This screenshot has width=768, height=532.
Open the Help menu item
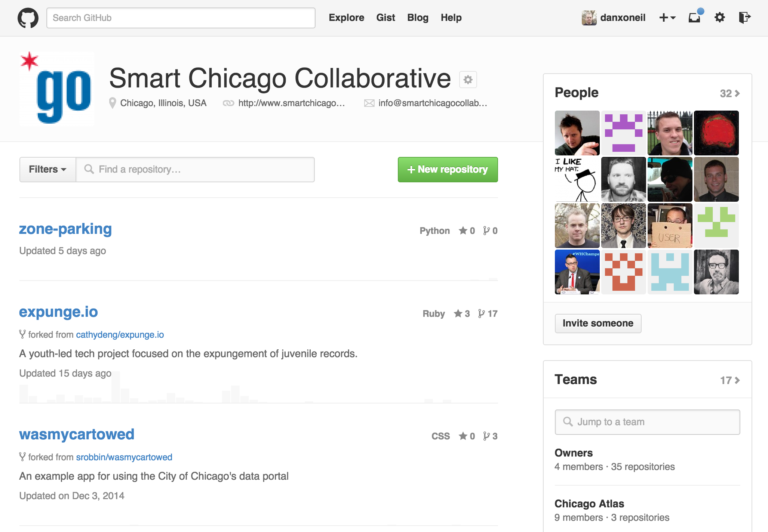click(x=451, y=18)
